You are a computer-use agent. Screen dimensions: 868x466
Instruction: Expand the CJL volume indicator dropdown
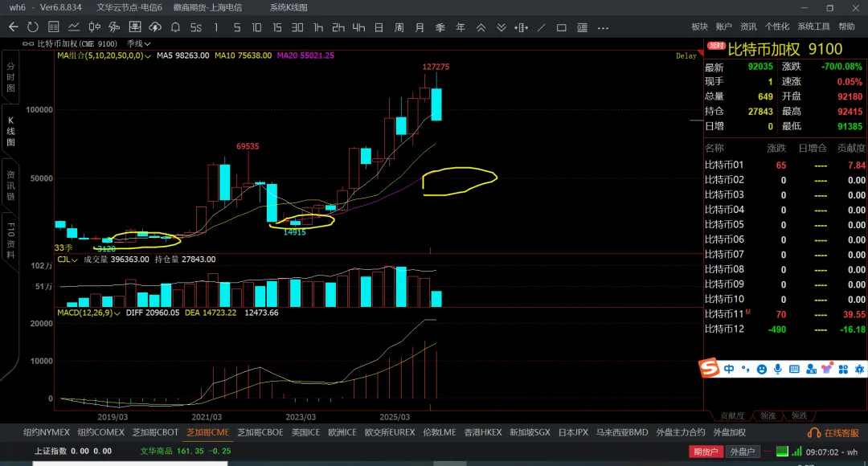[68, 260]
